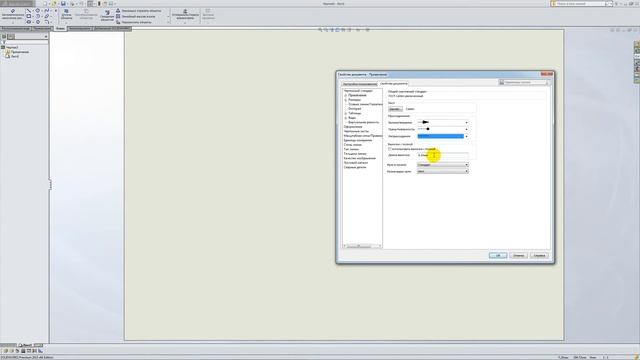The image size is (640, 360).
Task: Click the search options field in dialog
Action: coord(524,82)
